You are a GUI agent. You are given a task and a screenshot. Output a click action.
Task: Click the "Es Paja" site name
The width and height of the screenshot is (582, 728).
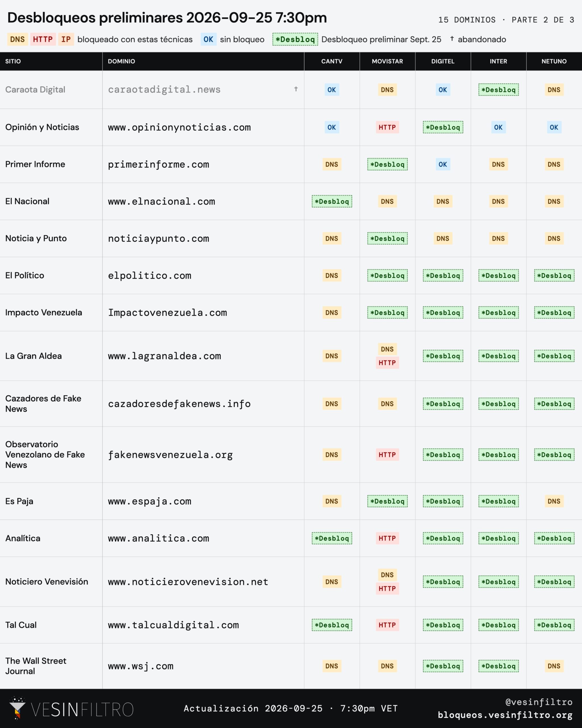(x=19, y=501)
